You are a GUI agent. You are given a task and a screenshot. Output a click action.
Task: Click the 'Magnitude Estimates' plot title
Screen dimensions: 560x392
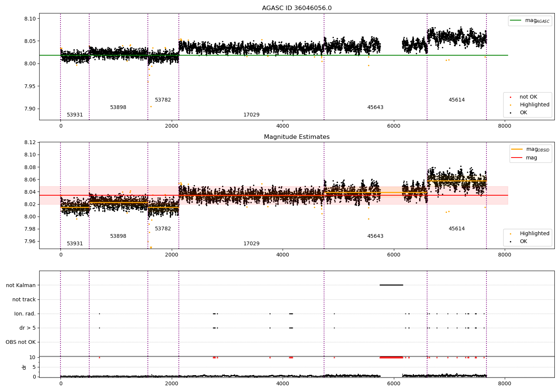297,137
